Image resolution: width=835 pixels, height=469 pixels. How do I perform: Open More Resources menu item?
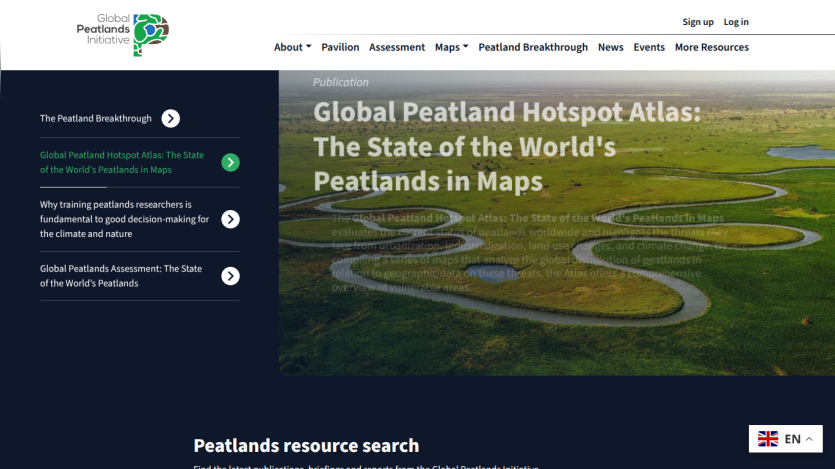(x=711, y=47)
